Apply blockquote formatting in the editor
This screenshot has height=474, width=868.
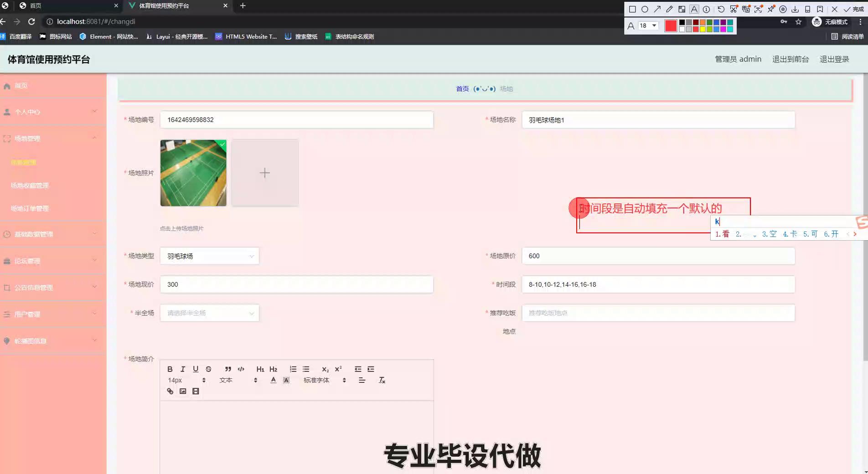tap(228, 369)
